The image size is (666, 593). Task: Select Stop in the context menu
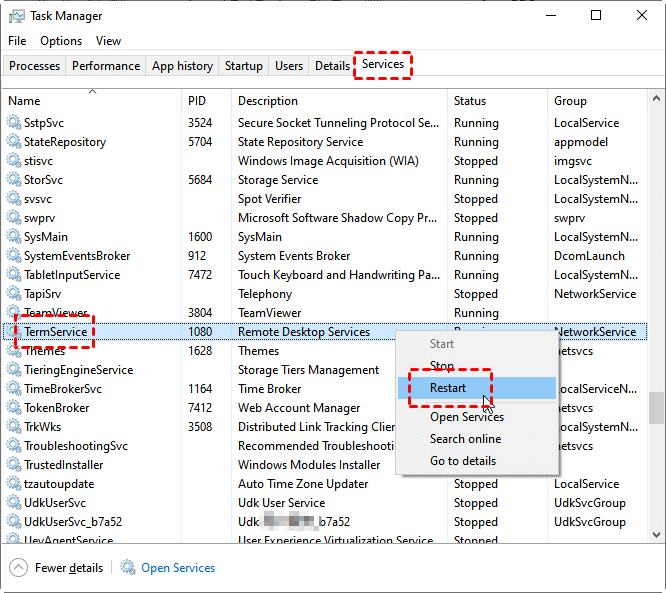click(442, 366)
